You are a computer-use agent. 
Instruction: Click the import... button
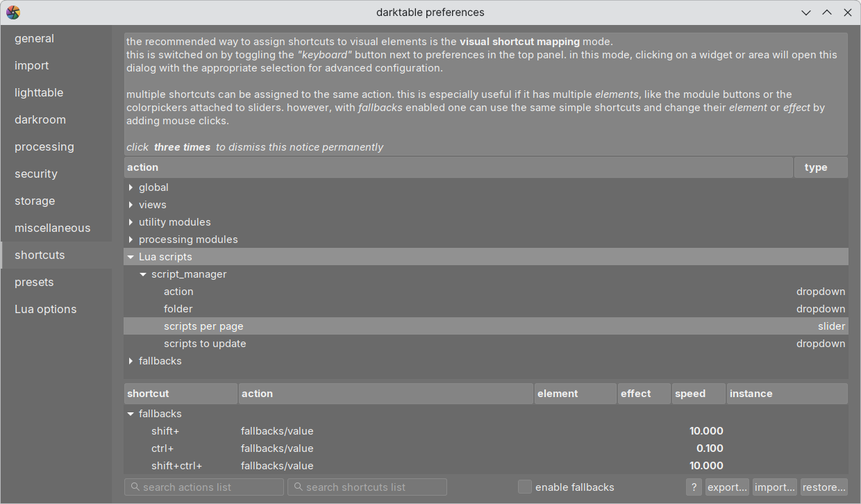pyautogui.click(x=775, y=487)
